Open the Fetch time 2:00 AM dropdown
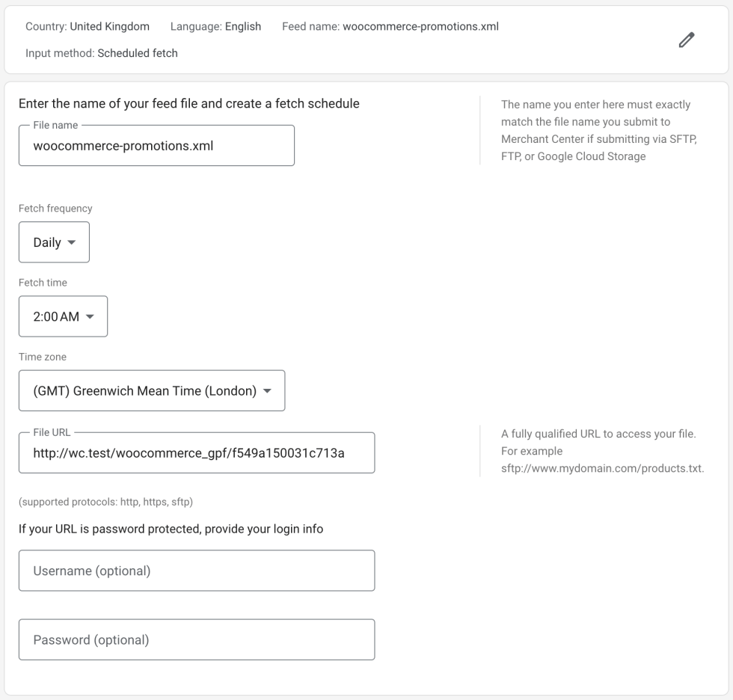This screenshot has width=733, height=700. coord(63,316)
